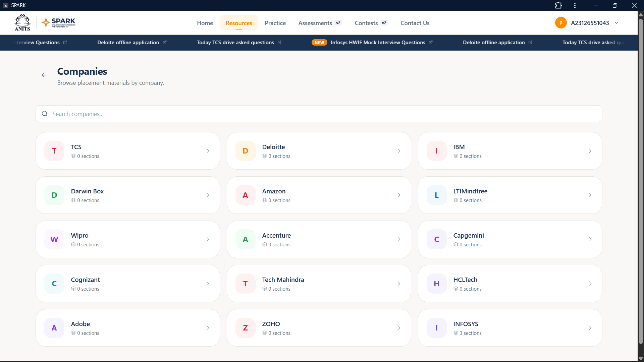Viewport: 644px width, 362px height.
Task: Go to the Home tab
Action: tap(205, 23)
